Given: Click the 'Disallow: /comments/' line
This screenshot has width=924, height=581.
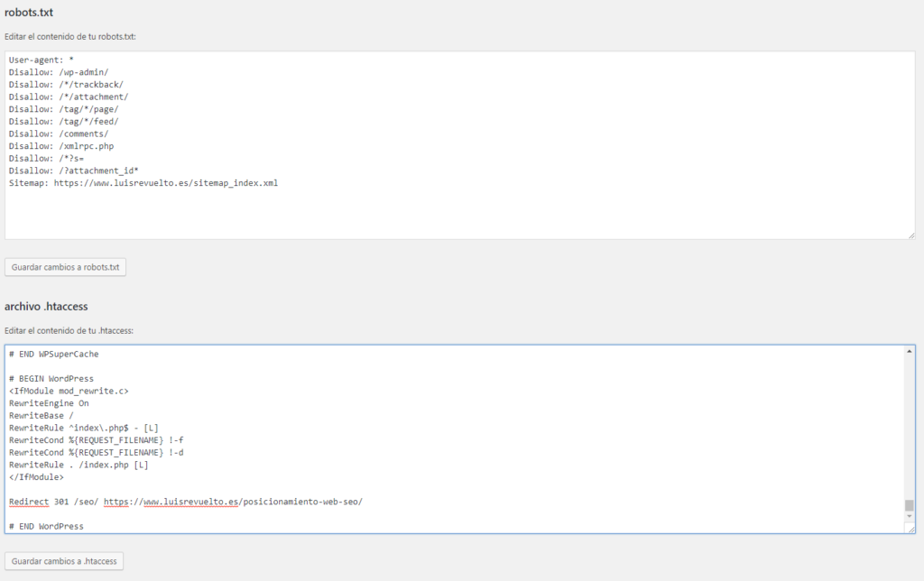Looking at the screenshot, I should (59, 134).
